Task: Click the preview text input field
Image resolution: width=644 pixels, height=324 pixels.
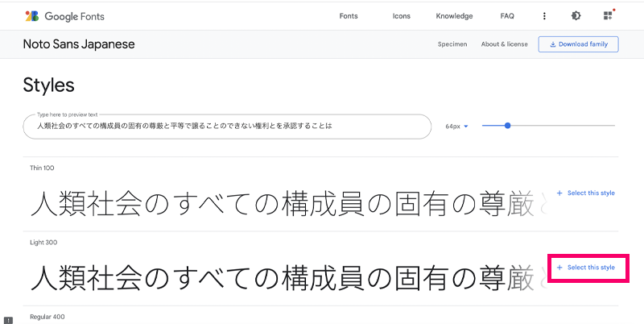Action: point(225,127)
